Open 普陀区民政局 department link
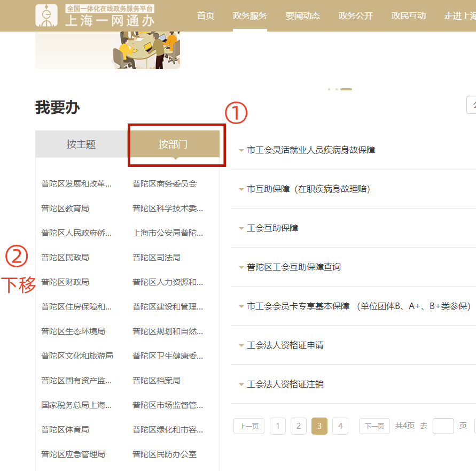This screenshot has height=471, width=476. point(65,258)
